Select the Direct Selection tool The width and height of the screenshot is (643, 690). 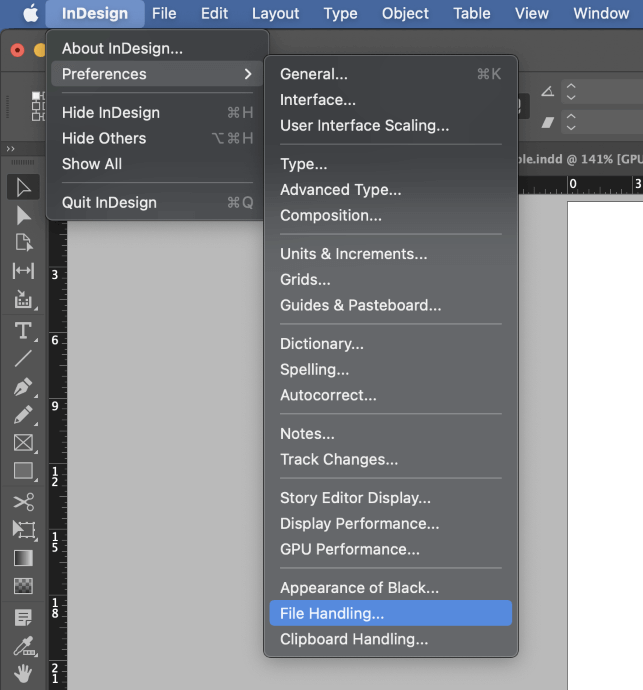23,215
